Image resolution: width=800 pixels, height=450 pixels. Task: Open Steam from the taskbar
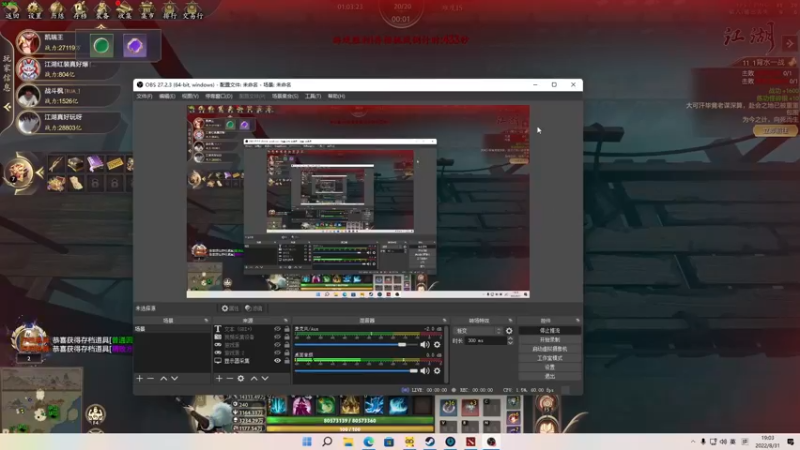(430, 442)
